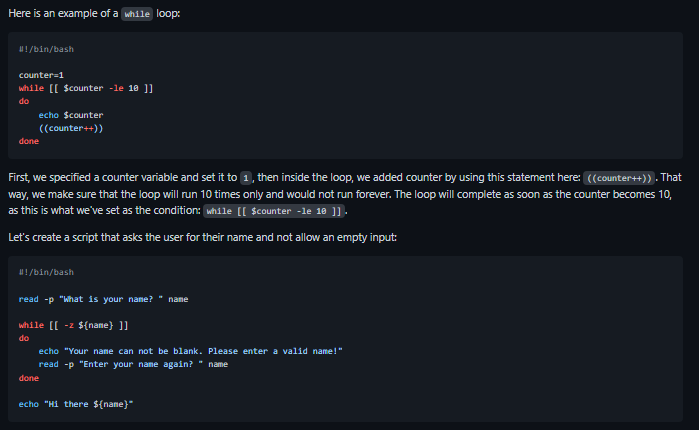Click the "What is your name?" read line
This screenshot has height=430, width=699.
coord(103,298)
